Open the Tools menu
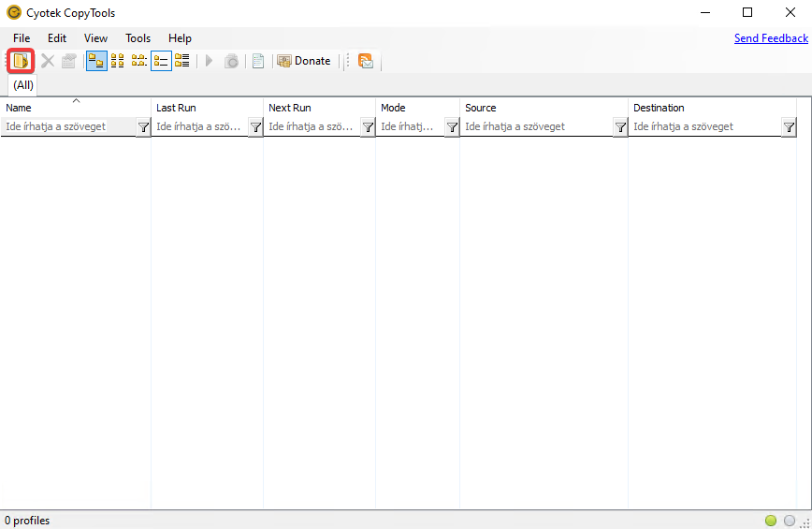 (x=138, y=38)
